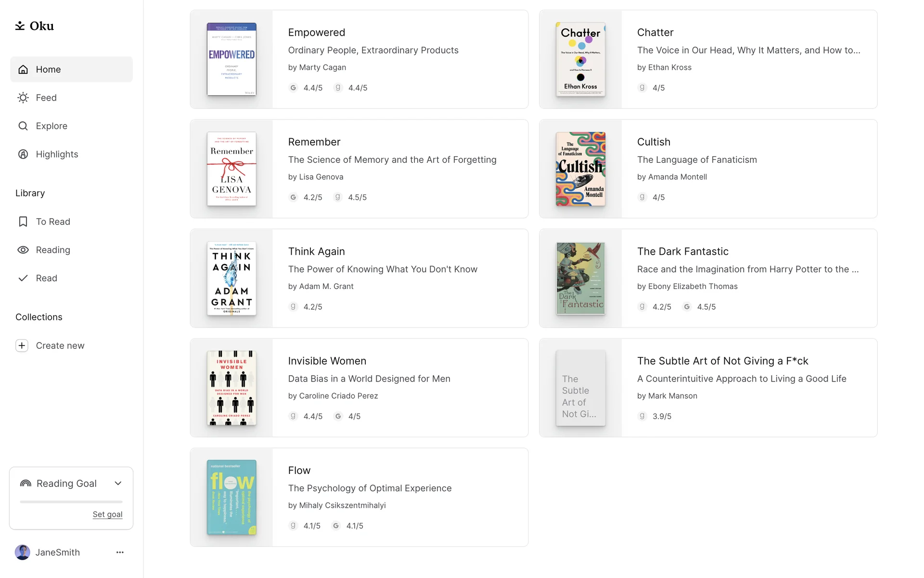Collapse the Reading Goal panel chevron
Image resolution: width=924 pixels, height=578 pixels.
point(118,484)
